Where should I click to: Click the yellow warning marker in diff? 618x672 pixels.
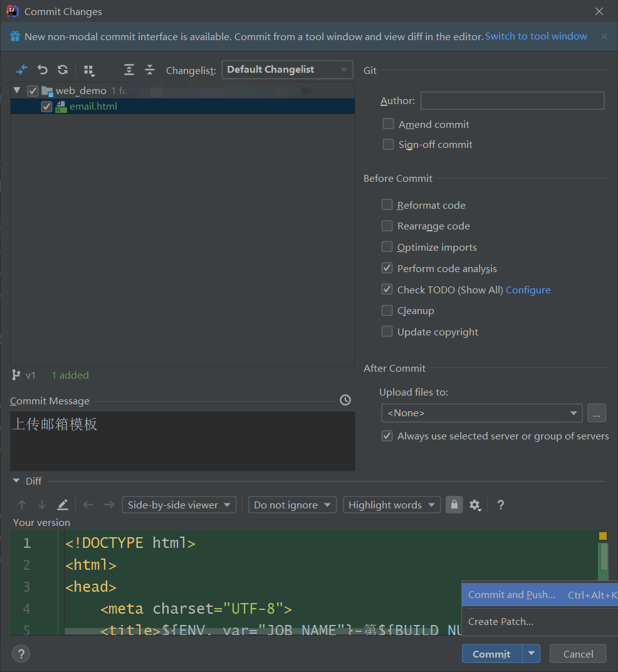click(x=603, y=536)
